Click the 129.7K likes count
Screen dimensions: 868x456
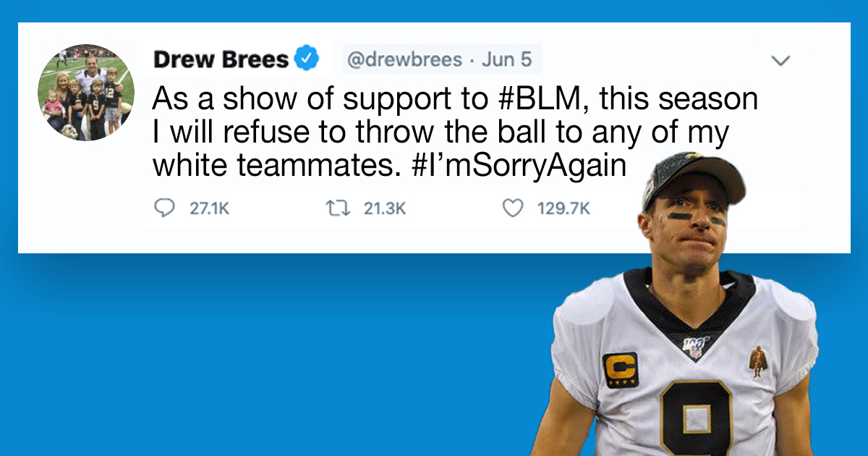click(563, 209)
